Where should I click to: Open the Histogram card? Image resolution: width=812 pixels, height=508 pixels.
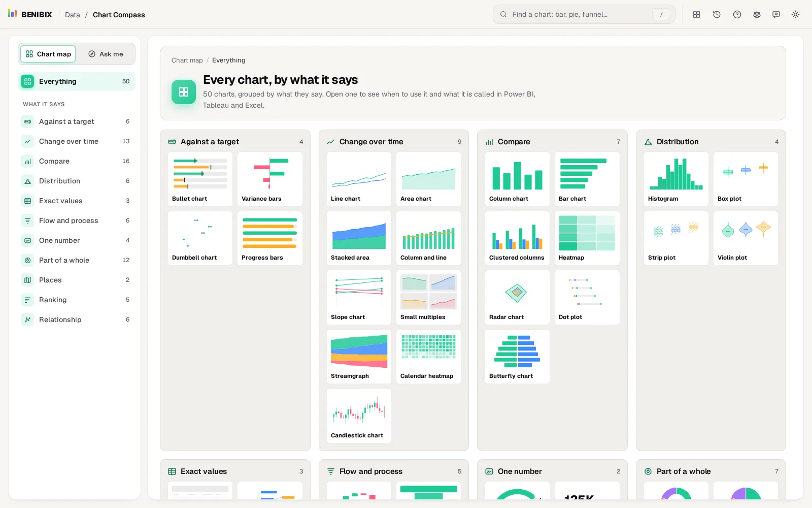676,179
